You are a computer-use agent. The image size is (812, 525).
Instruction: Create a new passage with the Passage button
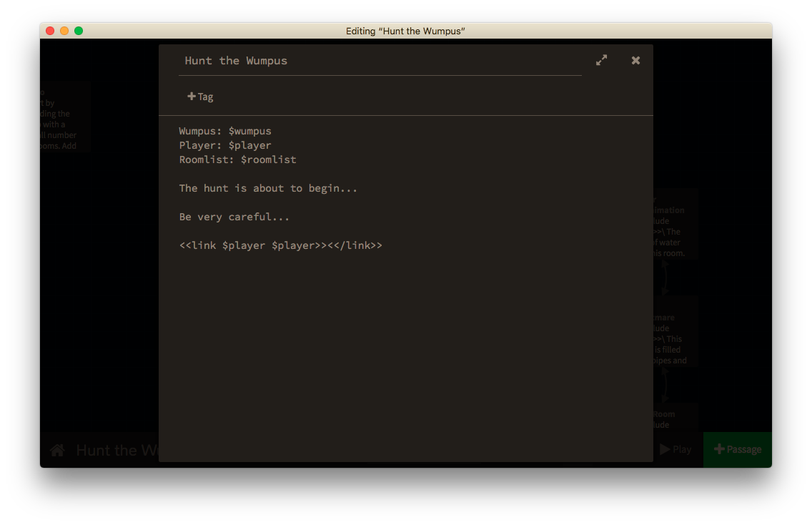[x=737, y=449]
